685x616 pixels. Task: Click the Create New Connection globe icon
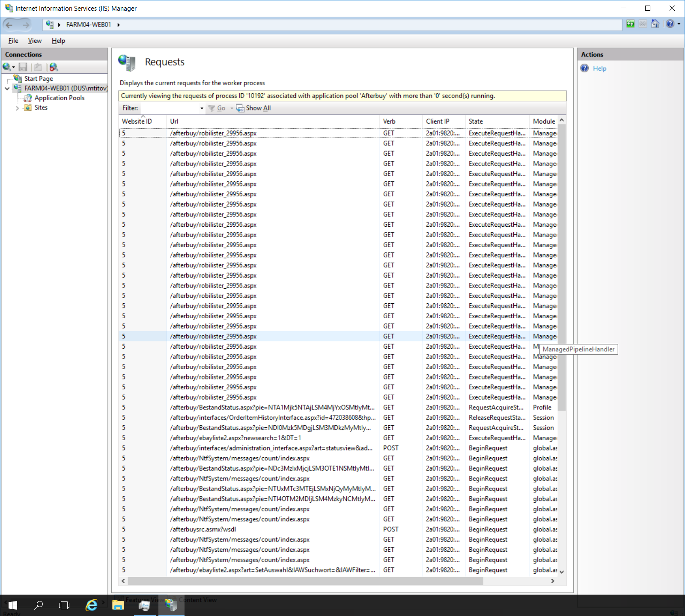7,67
